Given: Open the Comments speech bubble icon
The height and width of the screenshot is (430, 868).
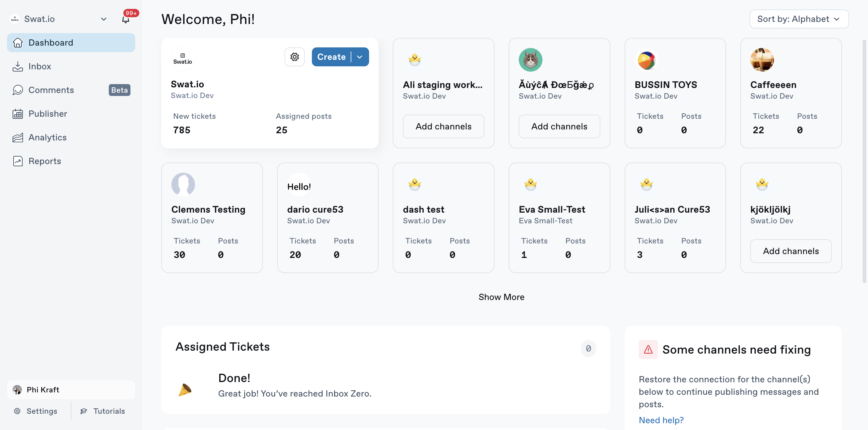Looking at the screenshot, I should [x=17, y=90].
